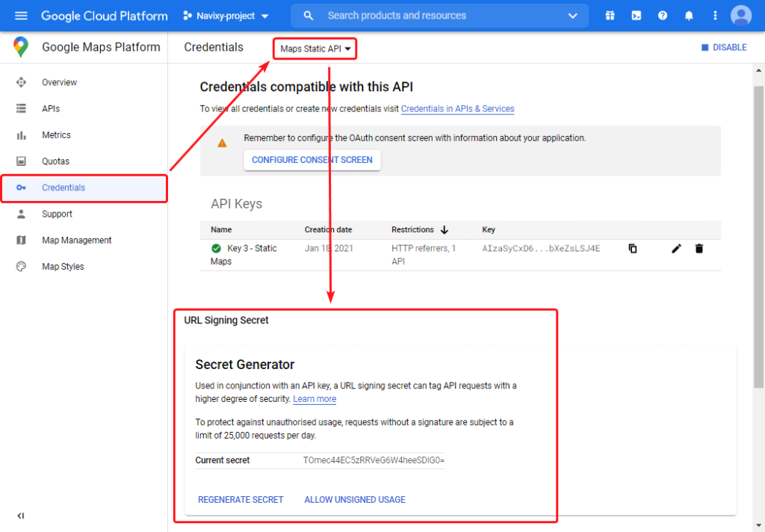Click the Credentials page title
This screenshot has height=532, width=765.
coord(214,47)
